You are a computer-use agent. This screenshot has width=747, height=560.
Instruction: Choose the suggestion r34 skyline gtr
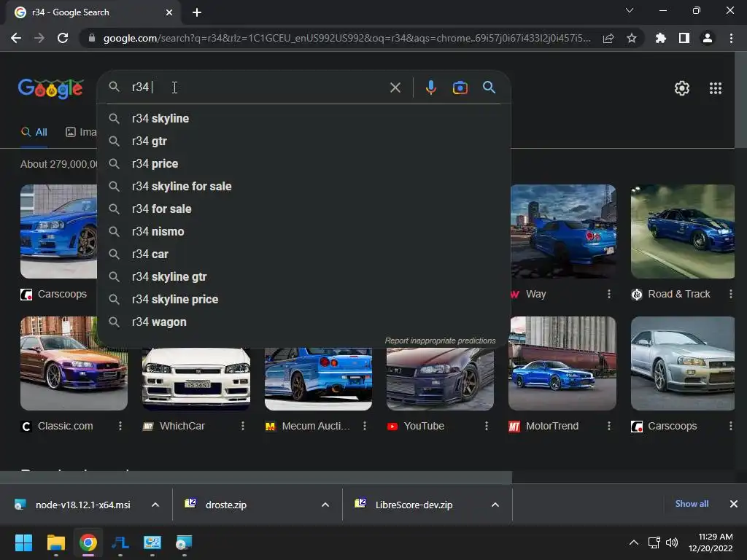303,276
